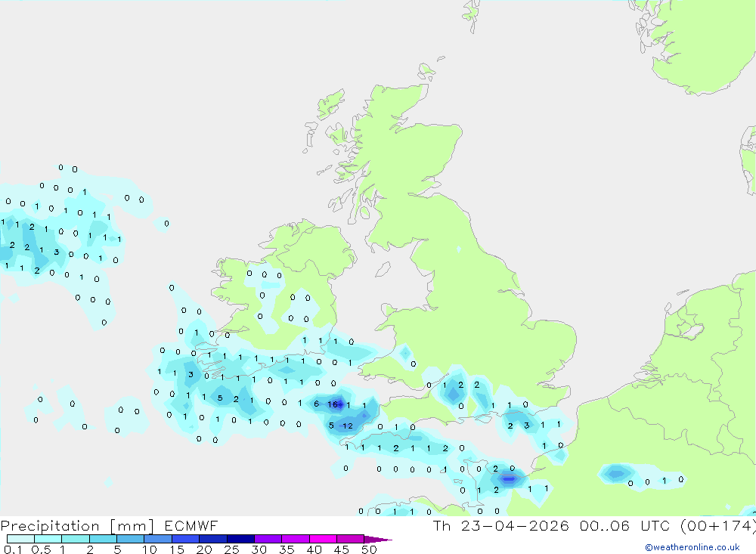Viewport: 756px width, 554px height.
Task: Click the legend label '30'
Action: pos(259,549)
